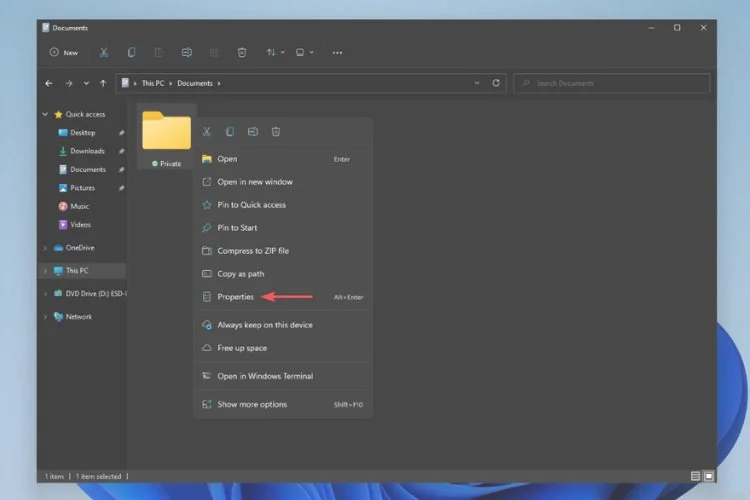
Task: Select Downloads in Quick access
Action: click(87, 151)
